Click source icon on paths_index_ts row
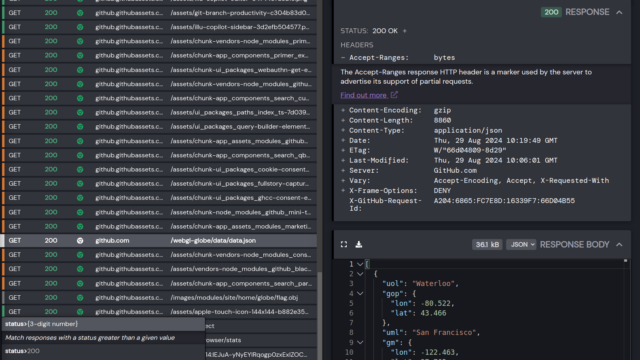Image resolution: width=640 pixels, height=360 pixels. 80,113
